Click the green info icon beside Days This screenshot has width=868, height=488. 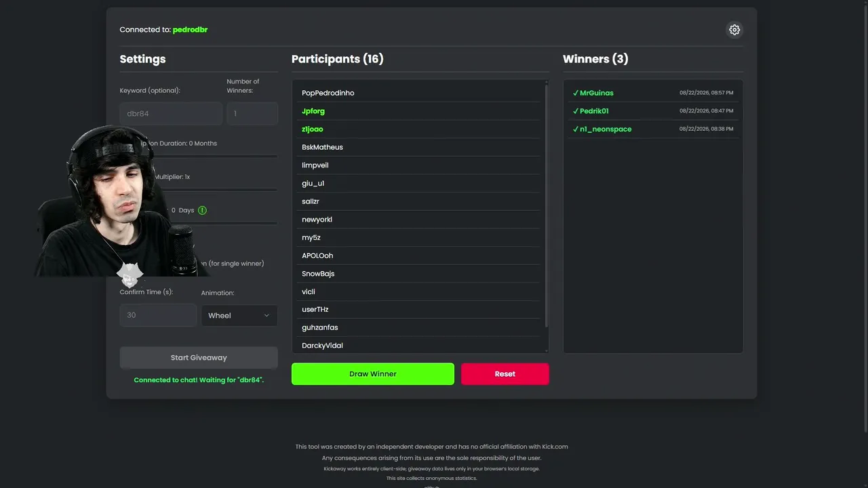click(x=202, y=210)
